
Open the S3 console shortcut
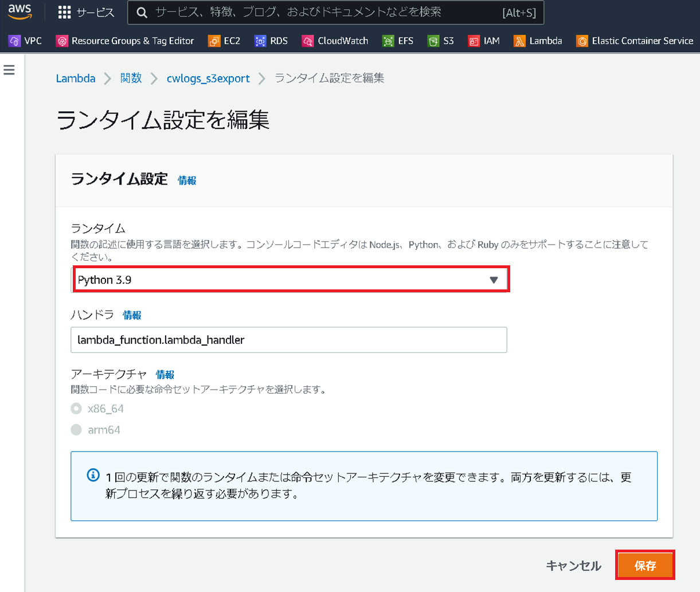pos(440,41)
